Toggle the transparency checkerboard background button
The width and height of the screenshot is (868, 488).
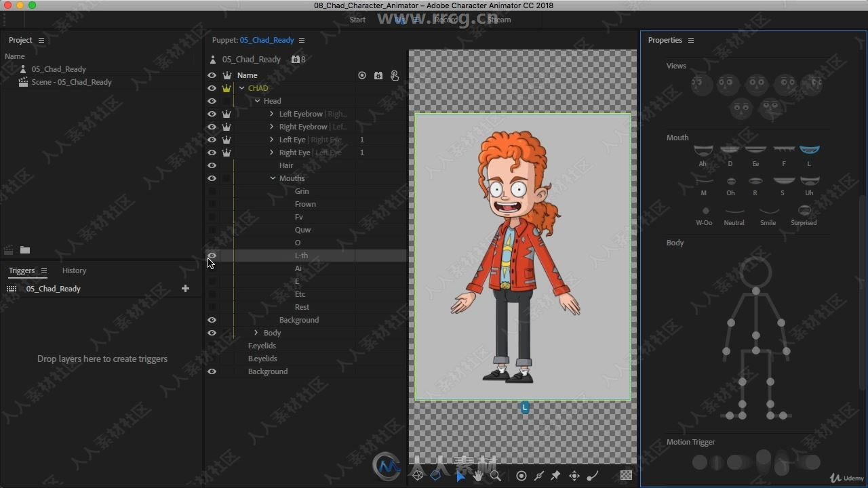point(626,476)
